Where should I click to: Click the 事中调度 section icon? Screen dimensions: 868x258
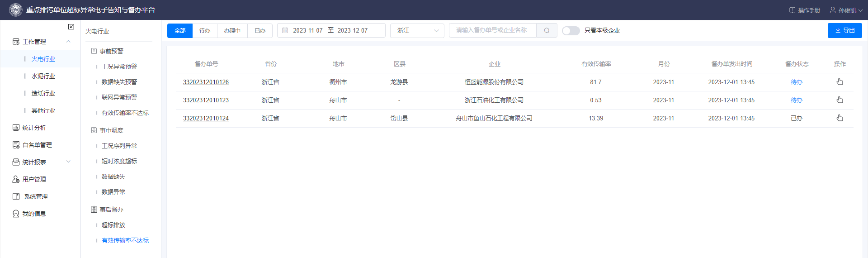[x=94, y=130]
